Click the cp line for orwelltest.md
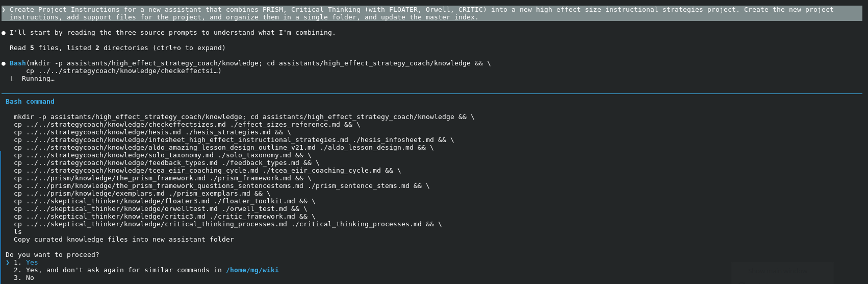This screenshot has height=284, width=868. click(x=160, y=209)
